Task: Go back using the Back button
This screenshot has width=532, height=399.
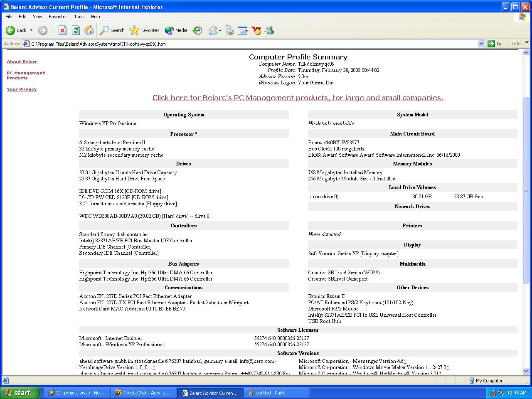Action: click(x=16, y=30)
